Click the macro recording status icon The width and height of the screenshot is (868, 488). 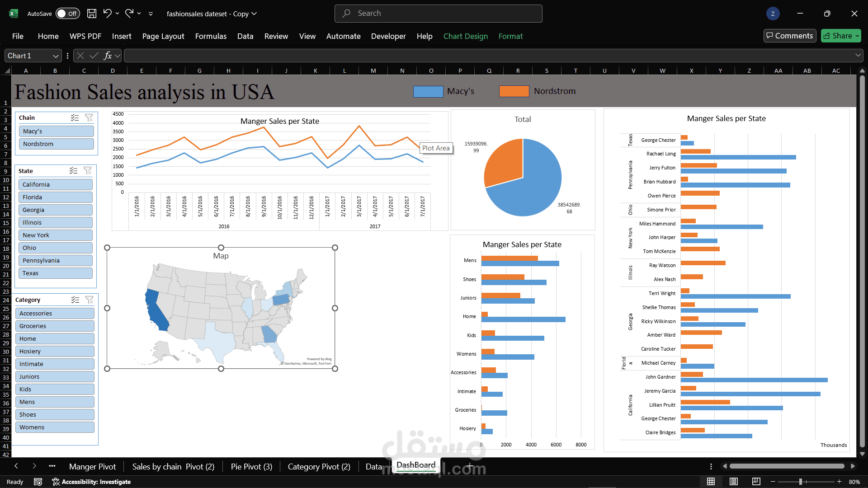(x=38, y=482)
